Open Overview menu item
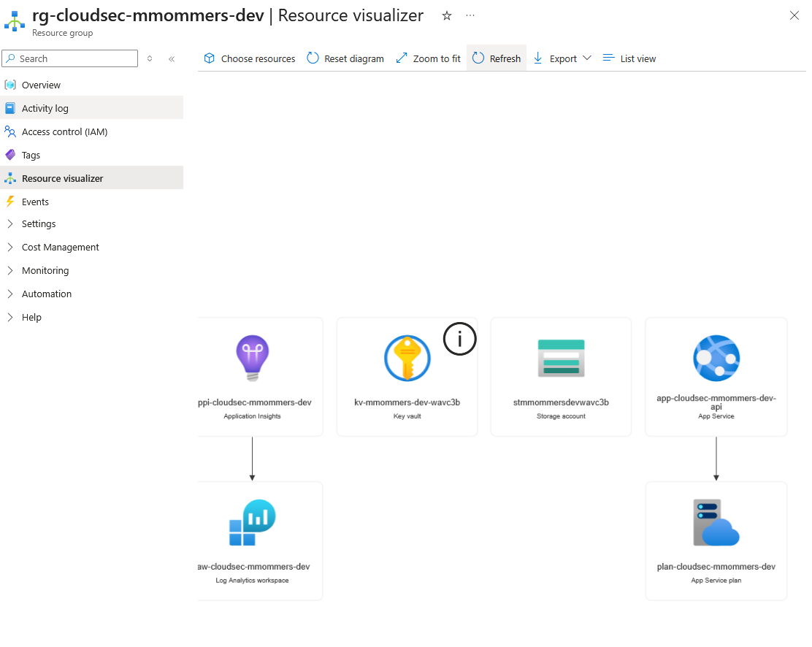This screenshot has height=647, width=812. coord(92,85)
